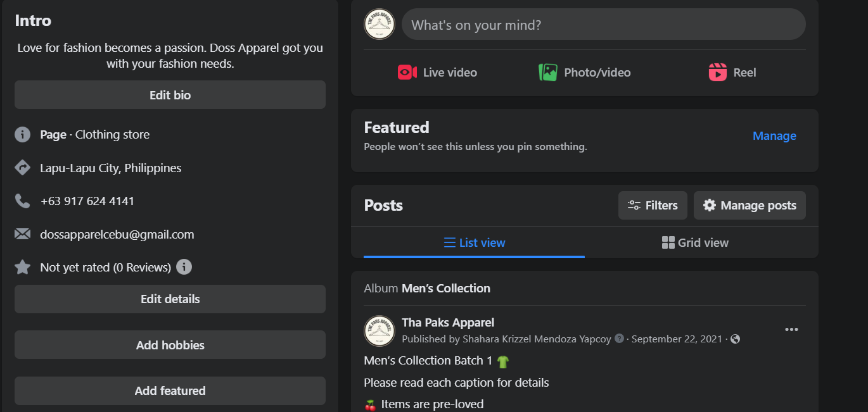The height and width of the screenshot is (412, 868).
Task: Open the Men's Collection album link
Action: 446,289
